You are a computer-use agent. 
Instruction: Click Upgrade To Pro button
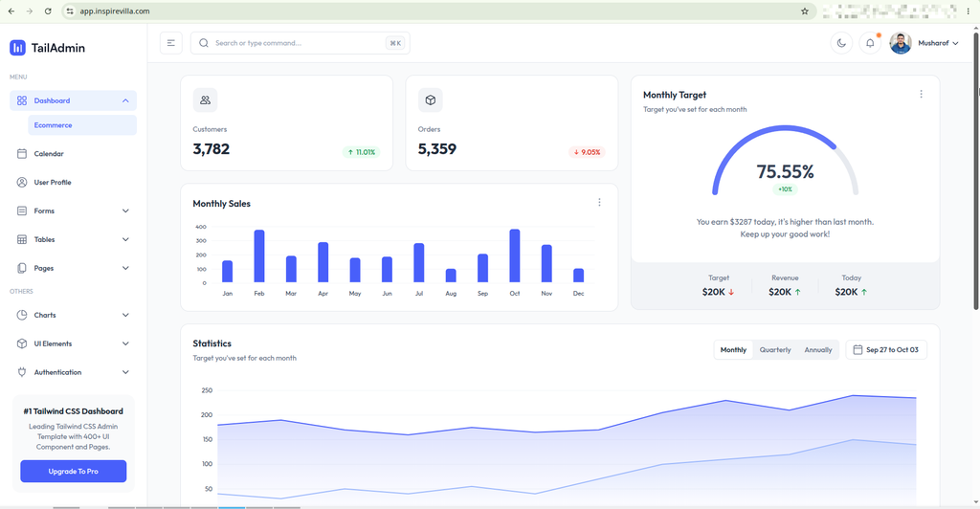pos(73,471)
